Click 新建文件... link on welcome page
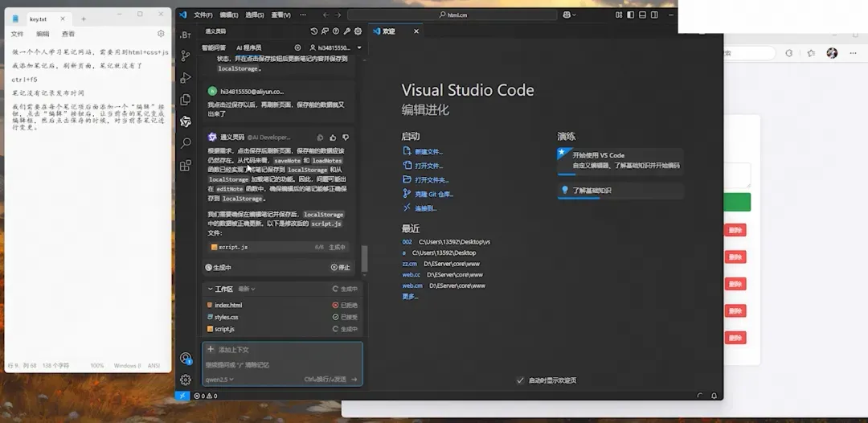The width and height of the screenshot is (868, 423). point(428,152)
